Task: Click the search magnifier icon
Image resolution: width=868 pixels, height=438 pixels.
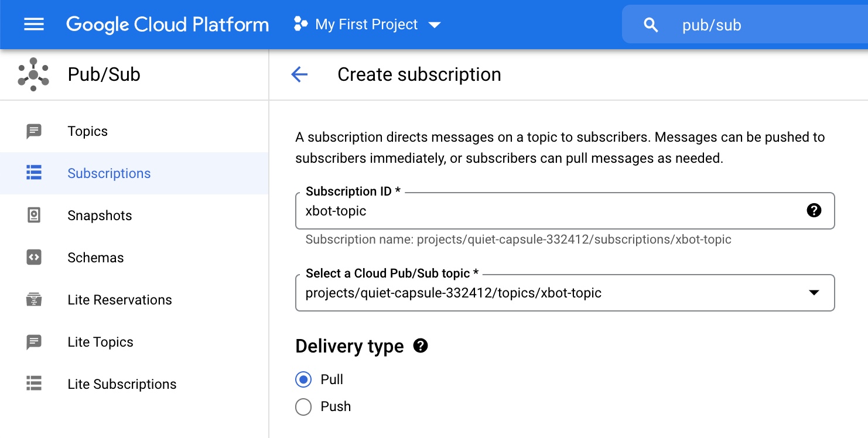Action: click(x=651, y=25)
